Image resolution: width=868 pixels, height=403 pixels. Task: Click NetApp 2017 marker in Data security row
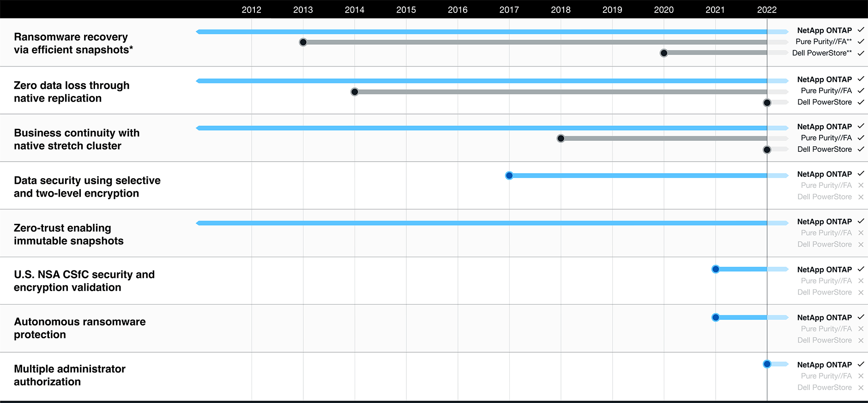(x=509, y=175)
